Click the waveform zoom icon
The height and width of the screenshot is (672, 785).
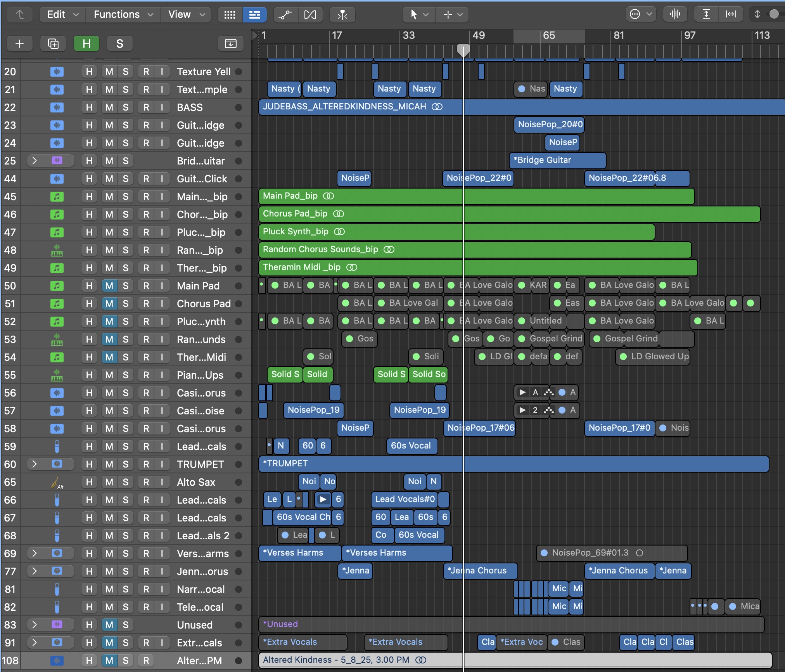[675, 14]
